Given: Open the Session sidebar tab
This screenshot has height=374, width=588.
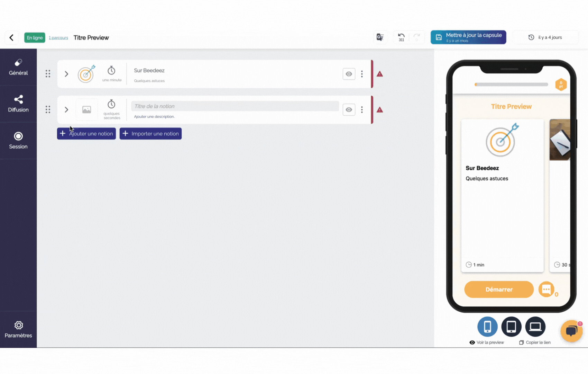Looking at the screenshot, I should coord(18,141).
